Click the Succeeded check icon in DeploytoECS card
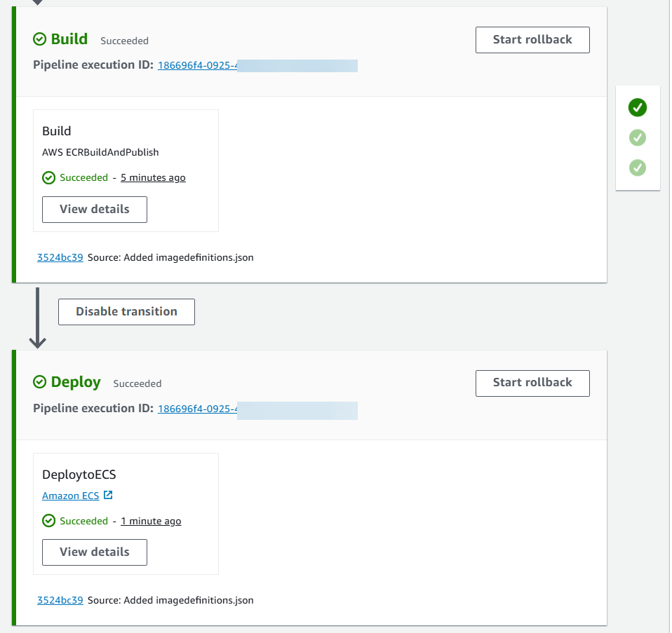The image size is (672, 633). click(x=48, y=521)
